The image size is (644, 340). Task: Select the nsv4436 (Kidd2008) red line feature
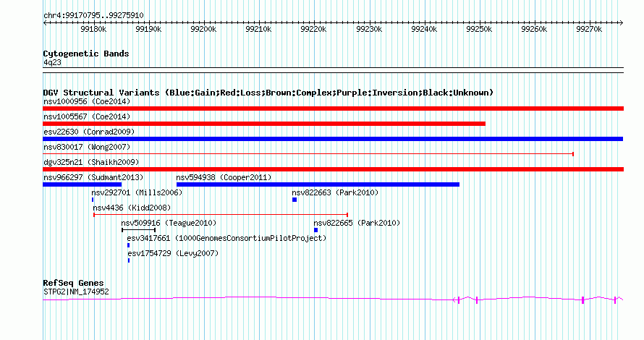pos(221,215)
